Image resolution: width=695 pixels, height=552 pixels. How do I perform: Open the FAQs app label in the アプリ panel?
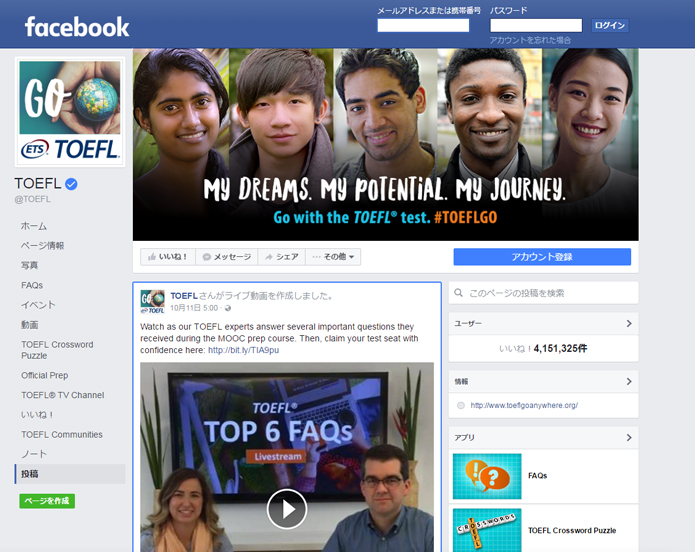click(538, 476)
